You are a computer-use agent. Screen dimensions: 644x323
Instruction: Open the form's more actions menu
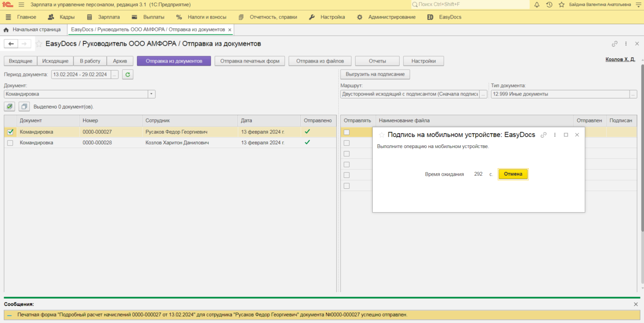click(x=626, y=44)
